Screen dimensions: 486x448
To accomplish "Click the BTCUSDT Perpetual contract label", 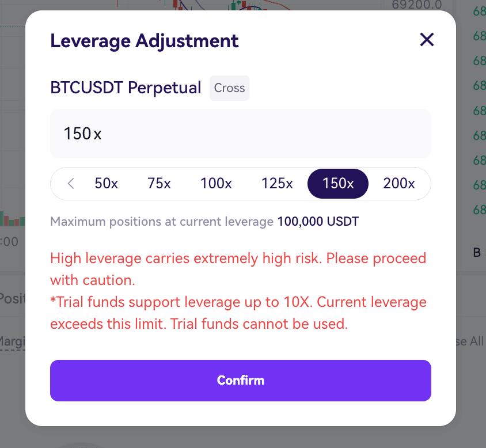I will (x=126, y=88).
